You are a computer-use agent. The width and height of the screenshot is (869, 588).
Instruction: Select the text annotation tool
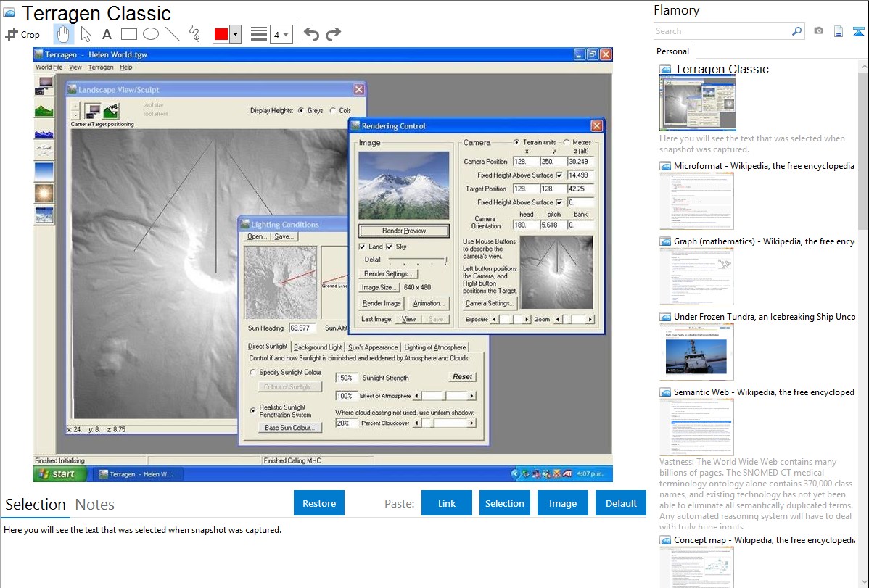107,34
